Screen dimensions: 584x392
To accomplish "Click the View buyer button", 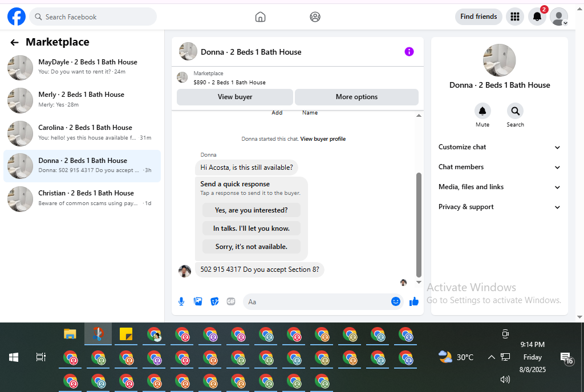I will [x=234, y=97].
